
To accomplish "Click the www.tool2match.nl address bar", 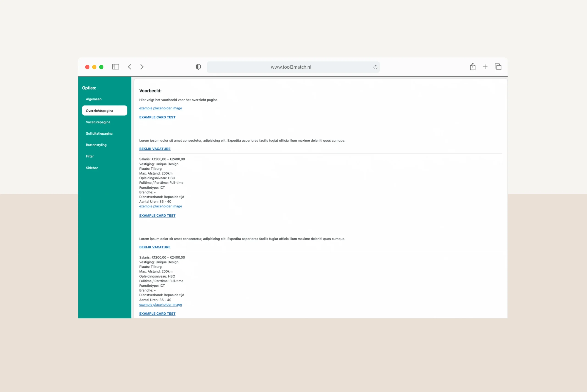I will 291,67.
